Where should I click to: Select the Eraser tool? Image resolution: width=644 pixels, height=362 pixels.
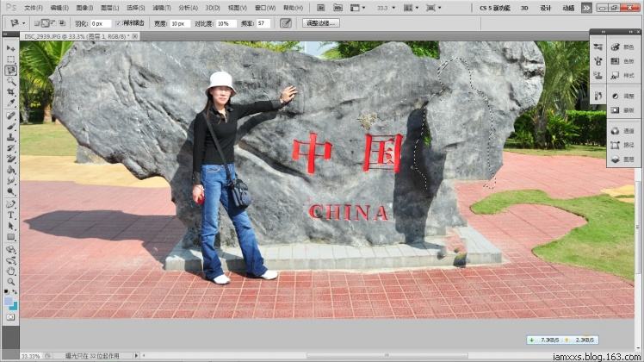[10, 159]
